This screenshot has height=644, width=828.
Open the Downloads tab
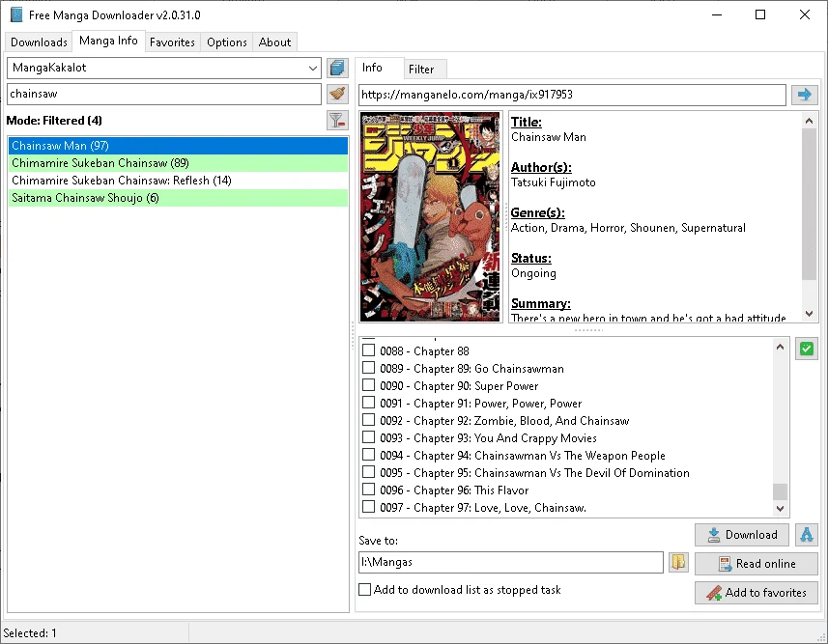click(39, 42)
